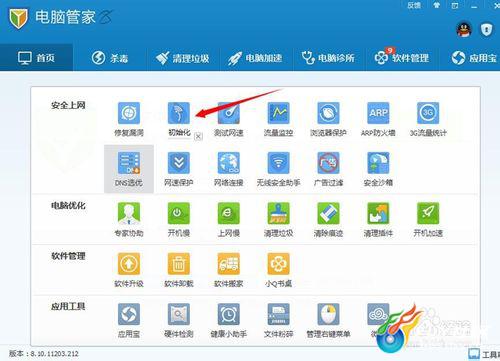Open 清理垃圾 icon under 电脑优化
The image size is (500, 361).
[x=278, y=214]
